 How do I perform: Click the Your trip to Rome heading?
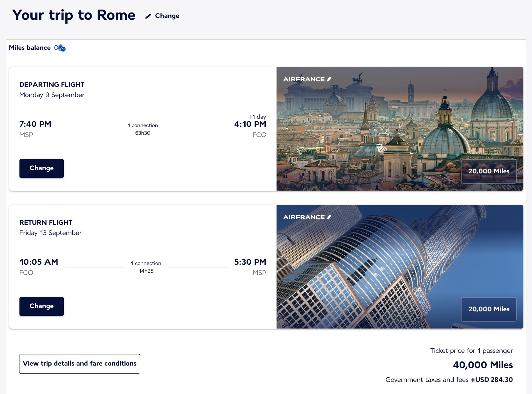point(74,15)
